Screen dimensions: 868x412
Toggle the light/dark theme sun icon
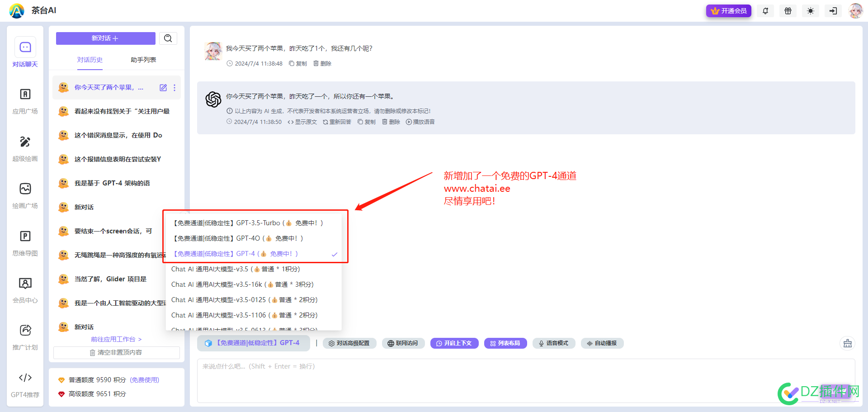point(811,11)
